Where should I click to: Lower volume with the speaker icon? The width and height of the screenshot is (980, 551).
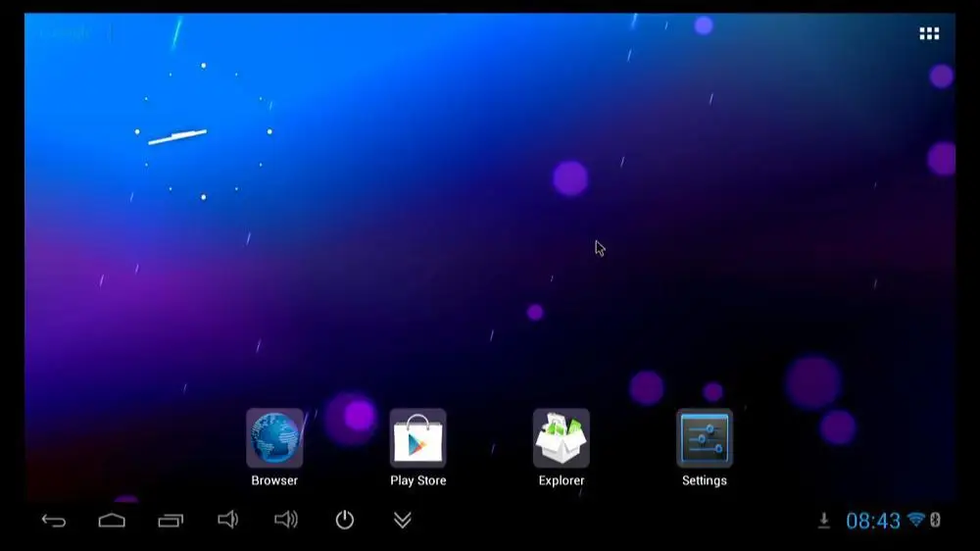click(227, 520)
